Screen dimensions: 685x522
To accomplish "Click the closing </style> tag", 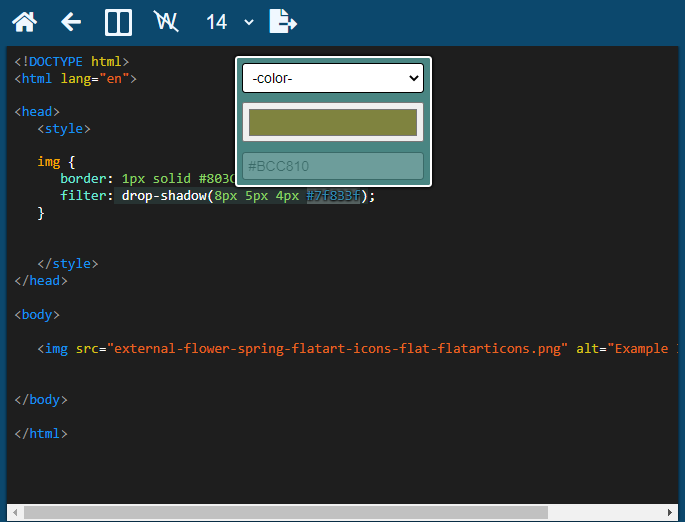I will (68, 264).
